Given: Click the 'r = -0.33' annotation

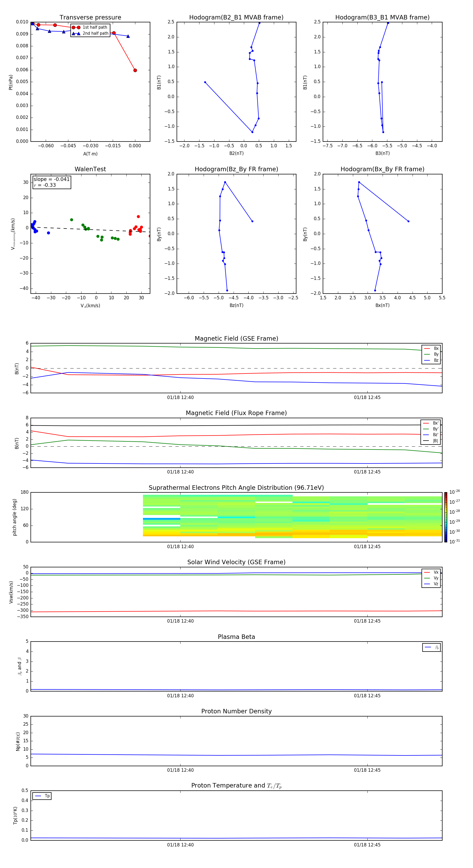Looking at the screenshot, I should pyautogui.click(x=45, y=185).
